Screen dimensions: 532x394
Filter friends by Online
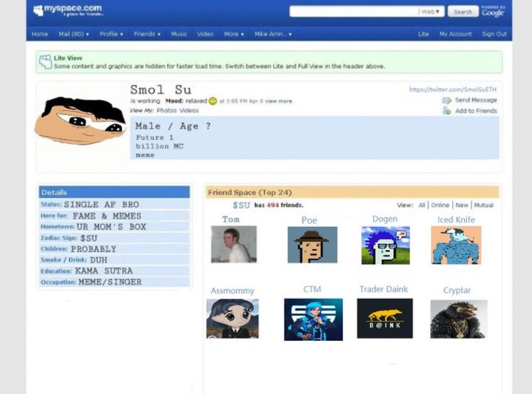coord(440,205)
